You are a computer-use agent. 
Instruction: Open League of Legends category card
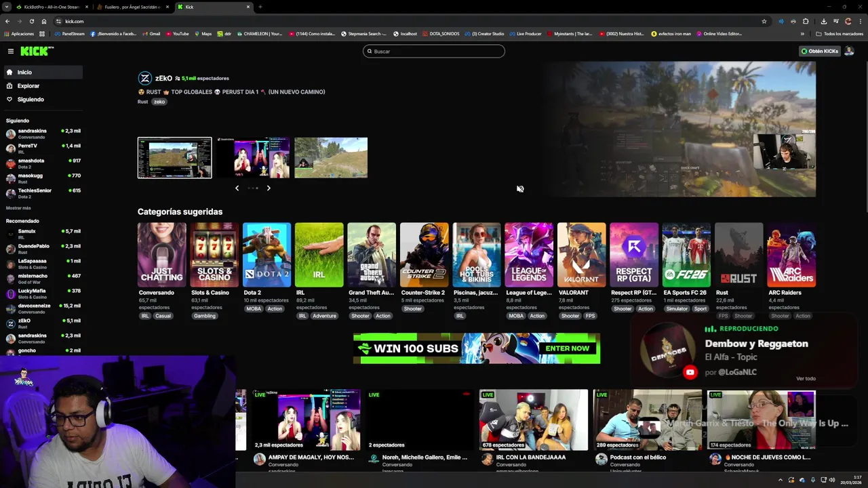click(529, 255)
